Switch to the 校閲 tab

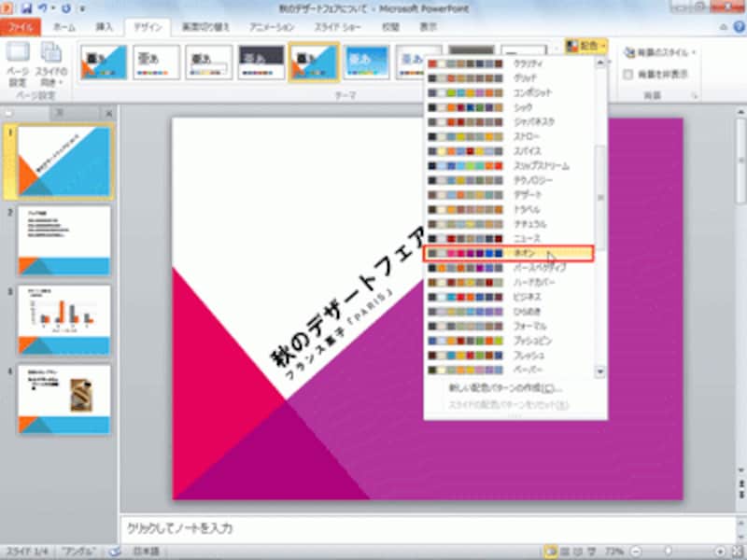pos(390,27)
